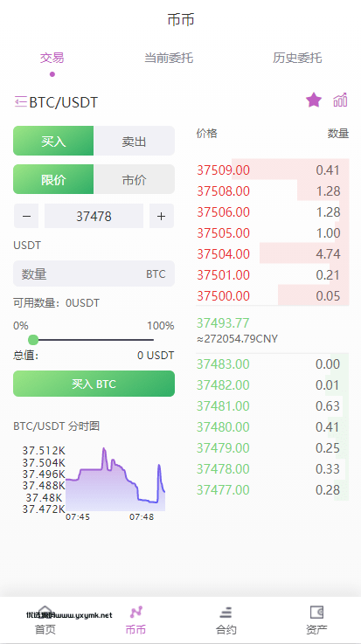This screenshot has width=361, height=644.
Task: Select the 买入 buy toggle
Action: point(53,141)
